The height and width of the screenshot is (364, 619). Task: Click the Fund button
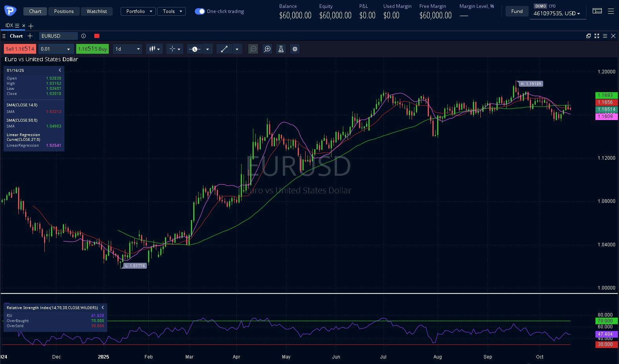tap(516, 11)
